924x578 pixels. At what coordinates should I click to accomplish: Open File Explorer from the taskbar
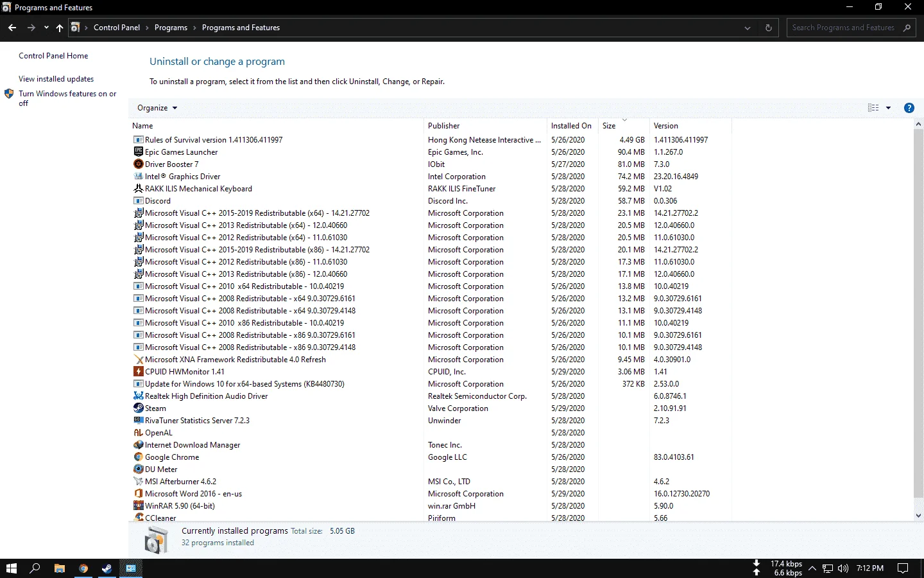(x=59, y=568)
